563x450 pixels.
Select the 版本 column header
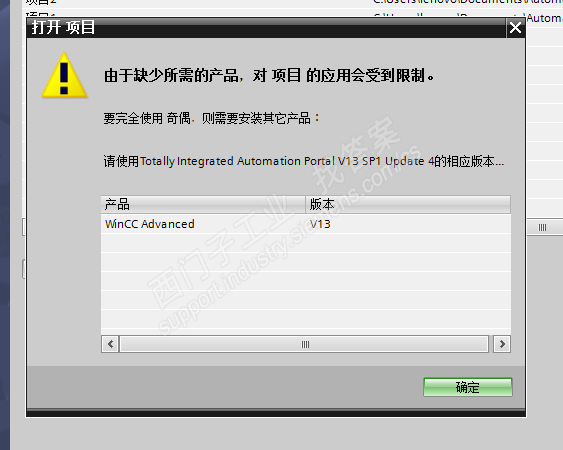[408, 205]
